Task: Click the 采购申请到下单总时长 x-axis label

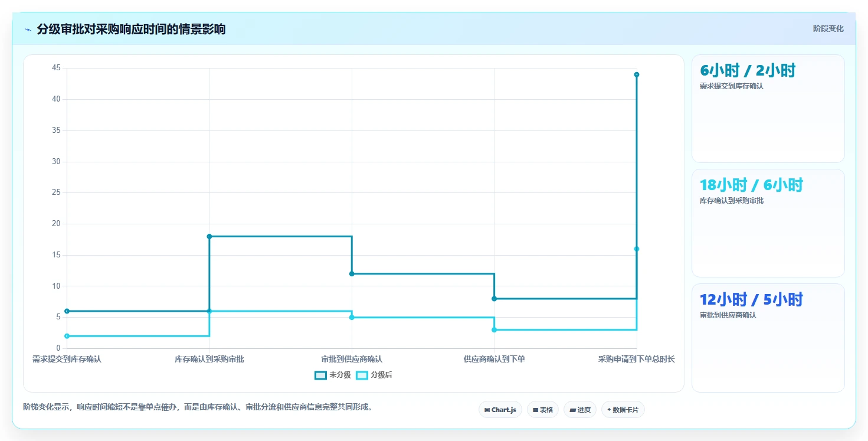Action: coord(637,359)
